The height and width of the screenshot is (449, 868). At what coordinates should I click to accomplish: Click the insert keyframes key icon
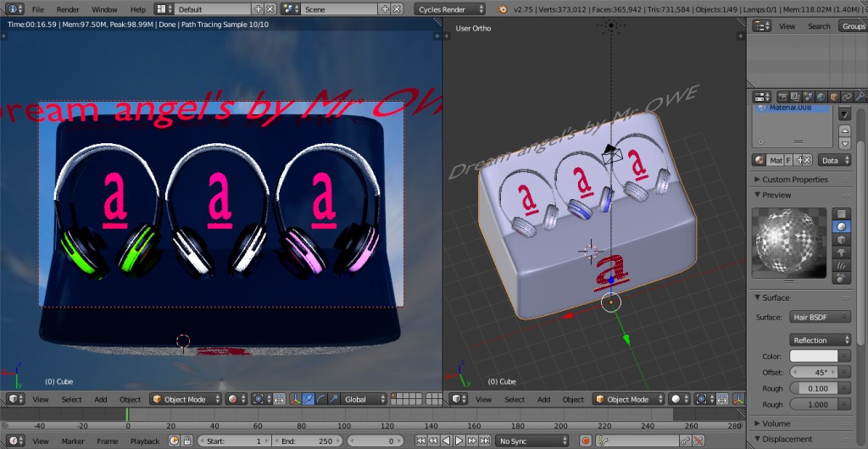point(684,441)
